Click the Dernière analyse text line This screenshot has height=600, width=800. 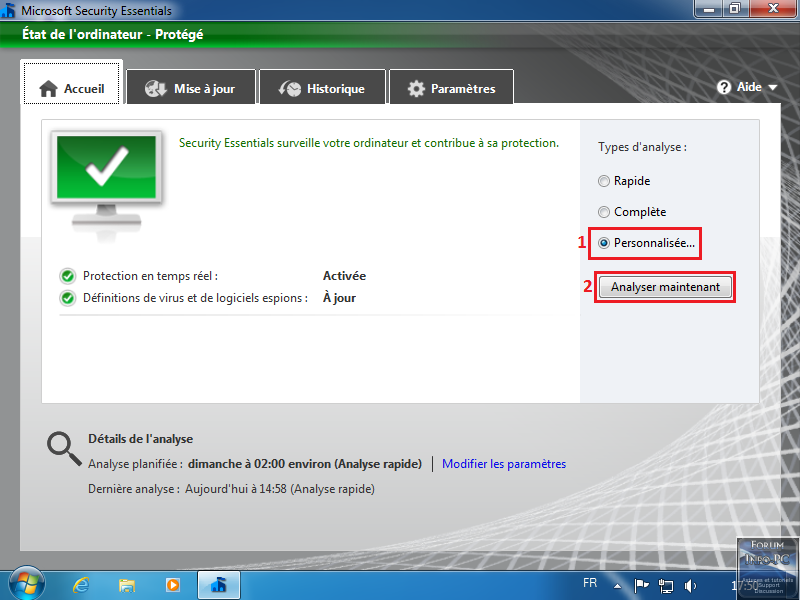point(231,489)
